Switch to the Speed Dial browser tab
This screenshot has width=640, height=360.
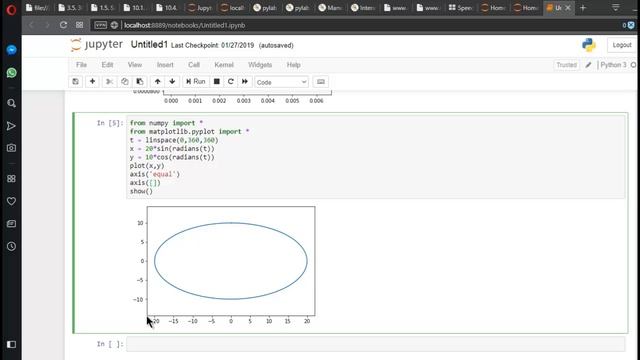coord(460,8)
